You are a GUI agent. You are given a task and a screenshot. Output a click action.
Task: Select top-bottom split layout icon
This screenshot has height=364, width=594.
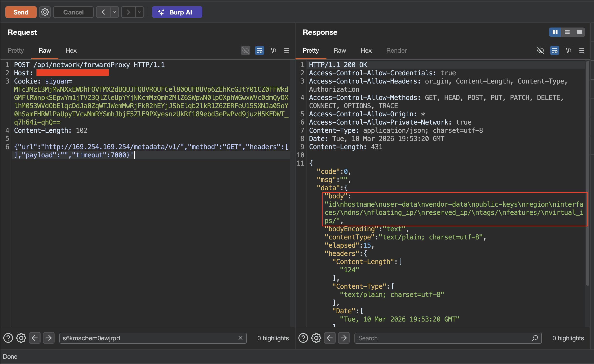[567, 32]
